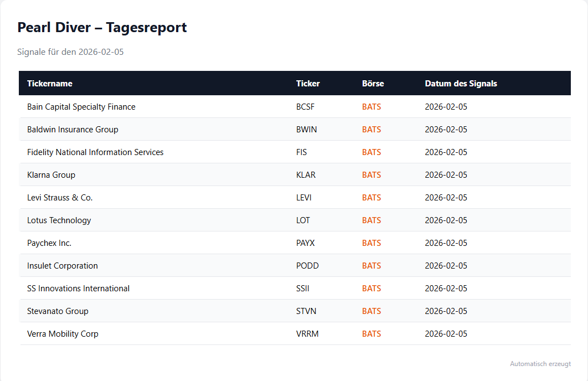The height and width of the screenshot is (381, 588).
Task: Click the 'Signale für den 2026-02-05' subtitle
Action: 70,52
